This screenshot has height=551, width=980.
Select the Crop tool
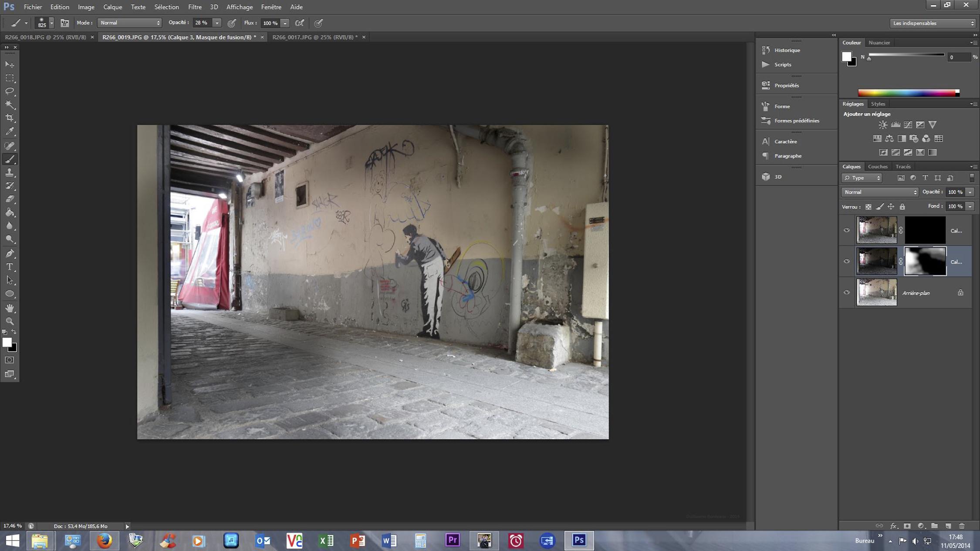tap(10, 118)
